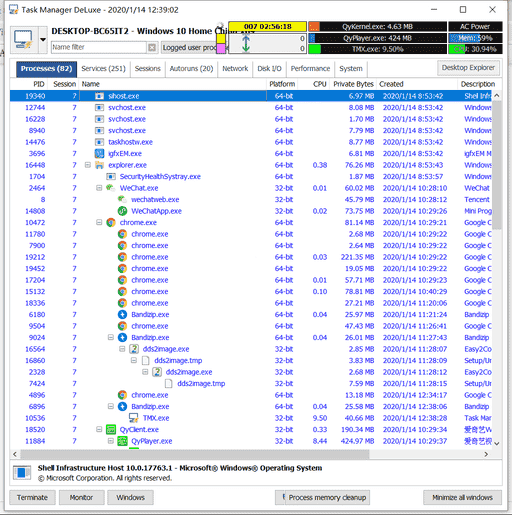
Task: Open the Logged user processes dropdown
Action: tap(189, 48)
